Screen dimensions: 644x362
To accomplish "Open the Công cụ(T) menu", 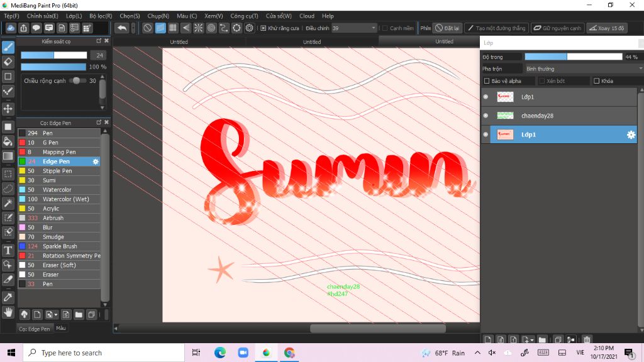I will pyautogui.click(x=244, y=16).
